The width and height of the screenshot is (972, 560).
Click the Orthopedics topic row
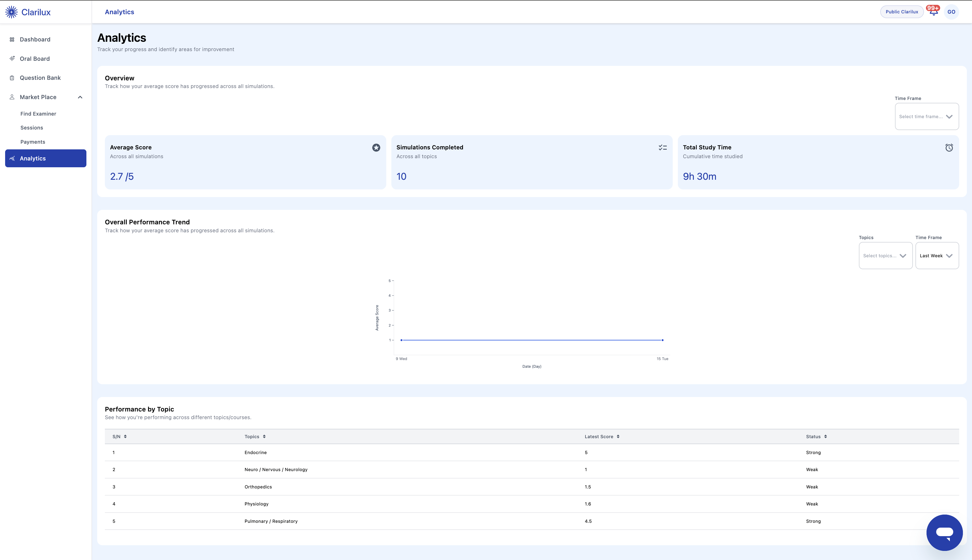532,487
